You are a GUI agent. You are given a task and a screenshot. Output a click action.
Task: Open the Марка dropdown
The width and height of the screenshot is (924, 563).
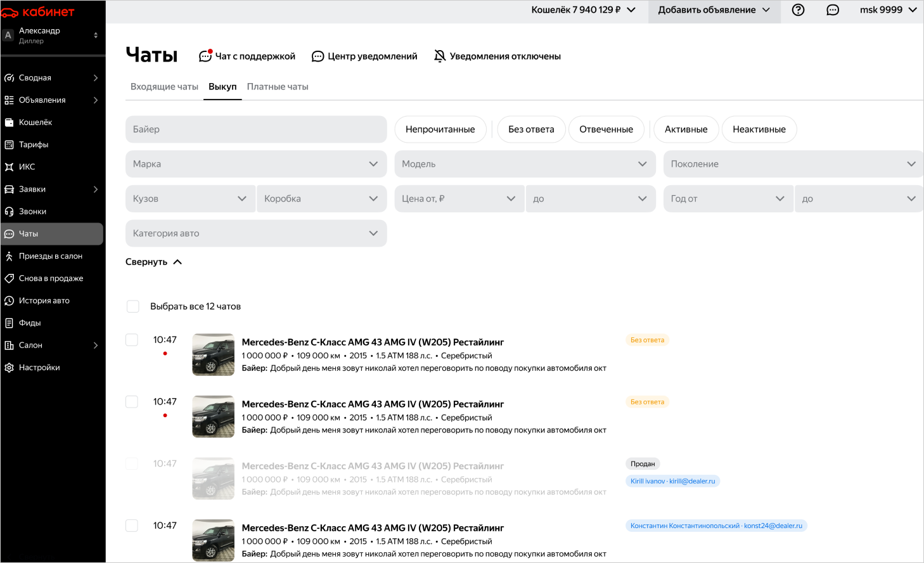256,164
